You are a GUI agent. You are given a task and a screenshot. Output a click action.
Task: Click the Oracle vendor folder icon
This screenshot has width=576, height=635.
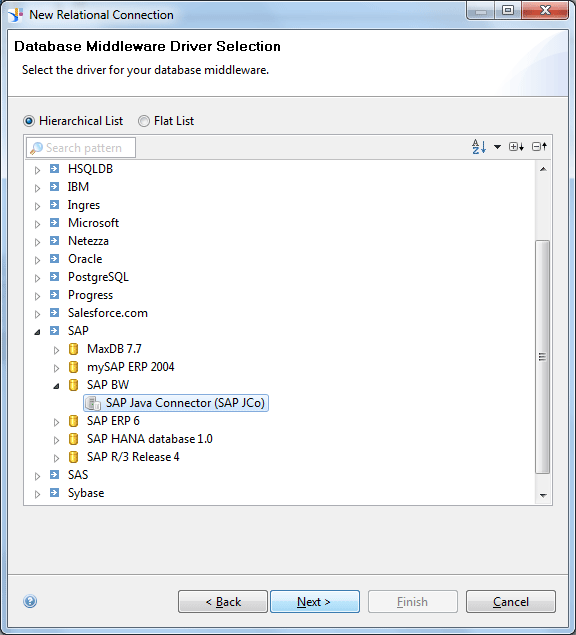[x=54, y=258]
